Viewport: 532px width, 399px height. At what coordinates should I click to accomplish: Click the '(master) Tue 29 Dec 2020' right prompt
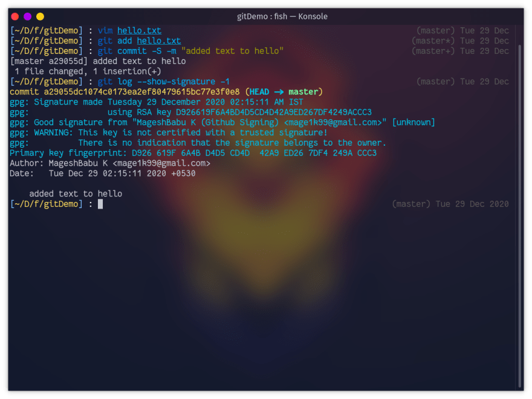coord(450,204)
